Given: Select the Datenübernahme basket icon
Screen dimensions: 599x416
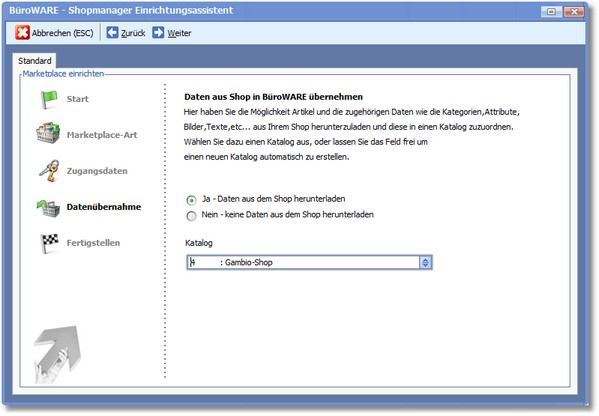Looking at the screenshot, I should (x=49, y=208).
